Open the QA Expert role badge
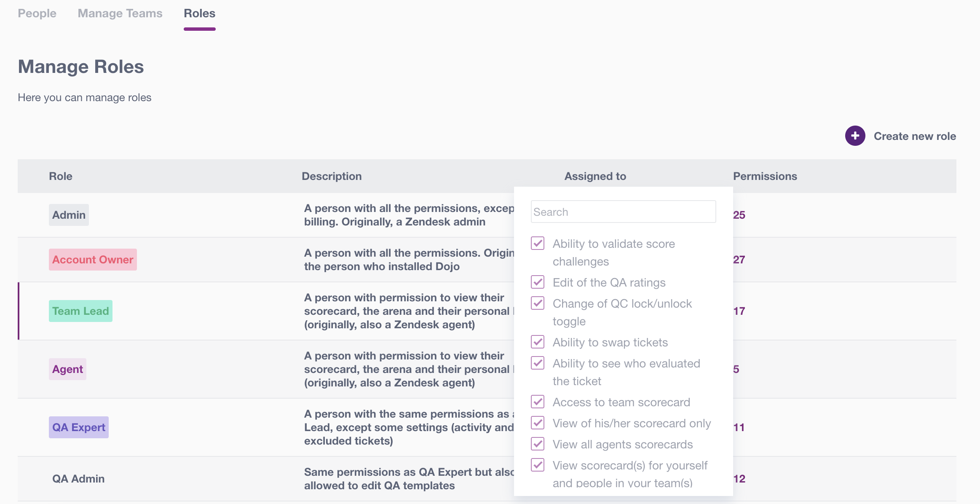This screenshot has height=504, width=980. [x=79, y=427]
